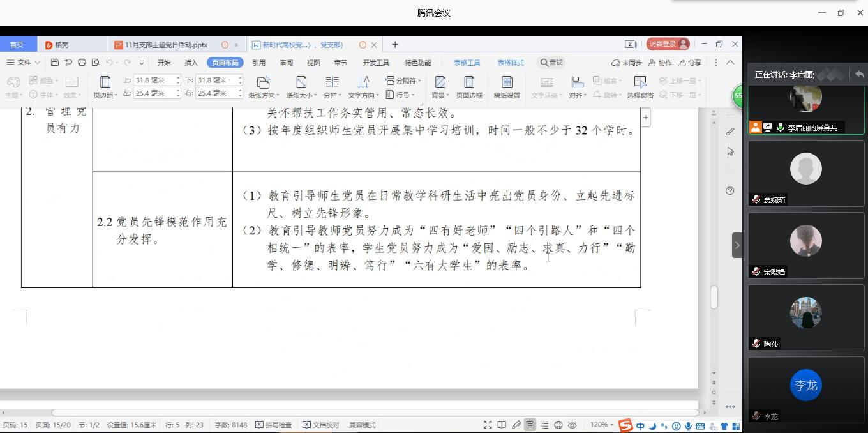
Task: Click the top margin value input field
Action: 153,80
